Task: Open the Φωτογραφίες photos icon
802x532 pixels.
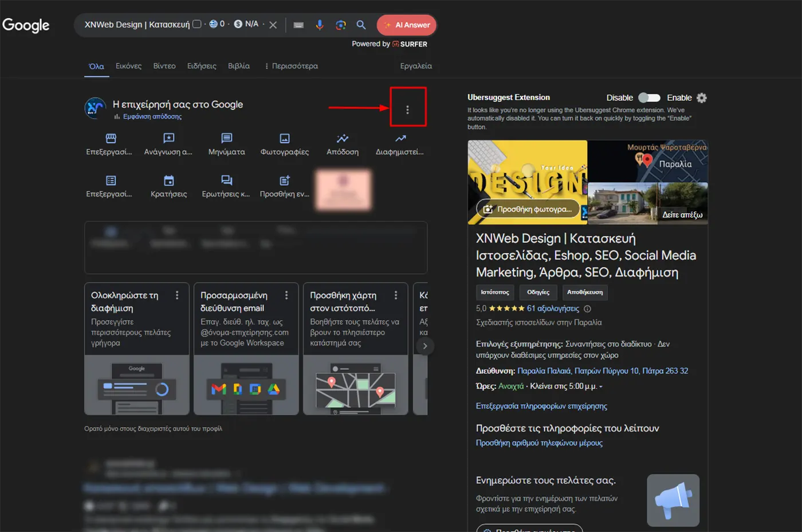Action: 285,138
